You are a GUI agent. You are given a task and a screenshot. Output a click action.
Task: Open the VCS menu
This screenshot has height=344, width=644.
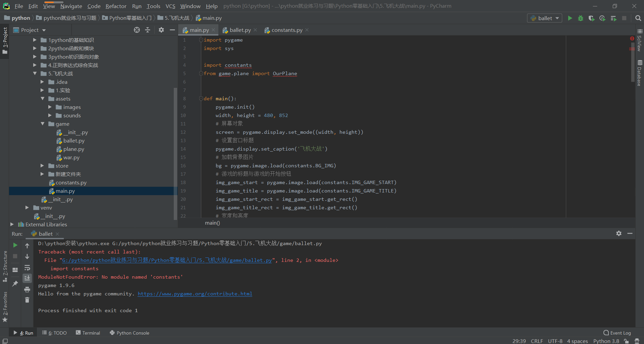point(170,6)
